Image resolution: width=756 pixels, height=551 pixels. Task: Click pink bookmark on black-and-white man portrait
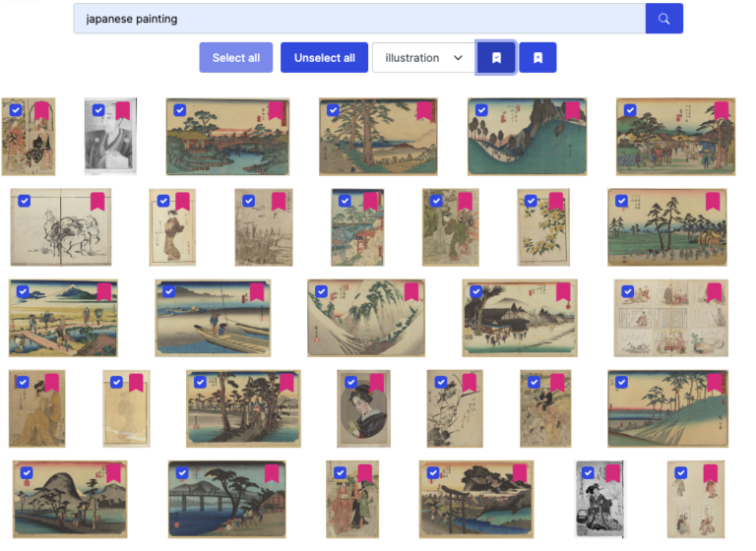click(x=122, y=111)
